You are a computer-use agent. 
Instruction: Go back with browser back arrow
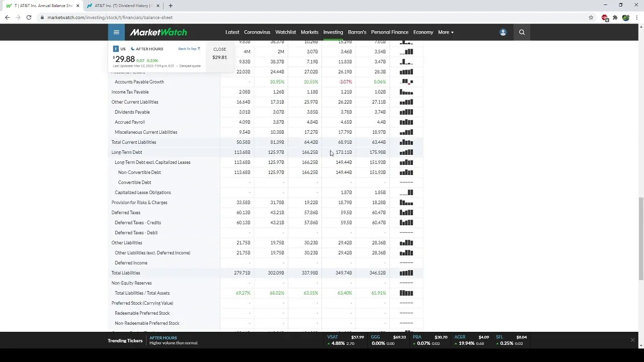click(7, 17)
